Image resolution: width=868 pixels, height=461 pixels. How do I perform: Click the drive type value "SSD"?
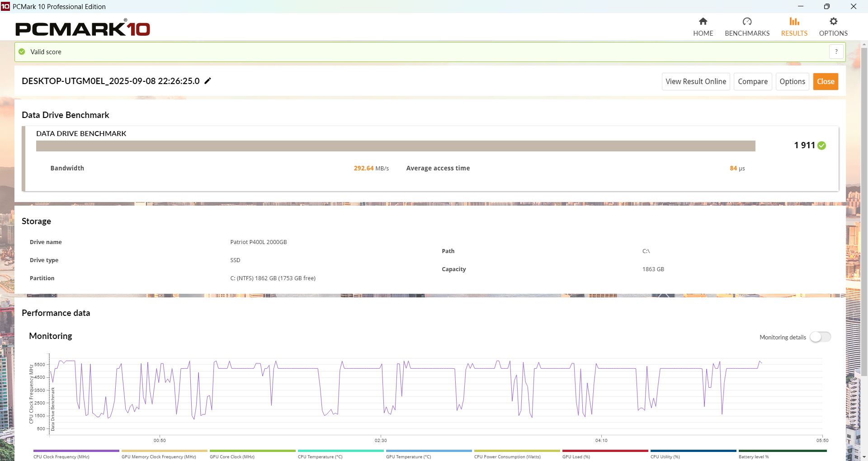coord(235,260)
